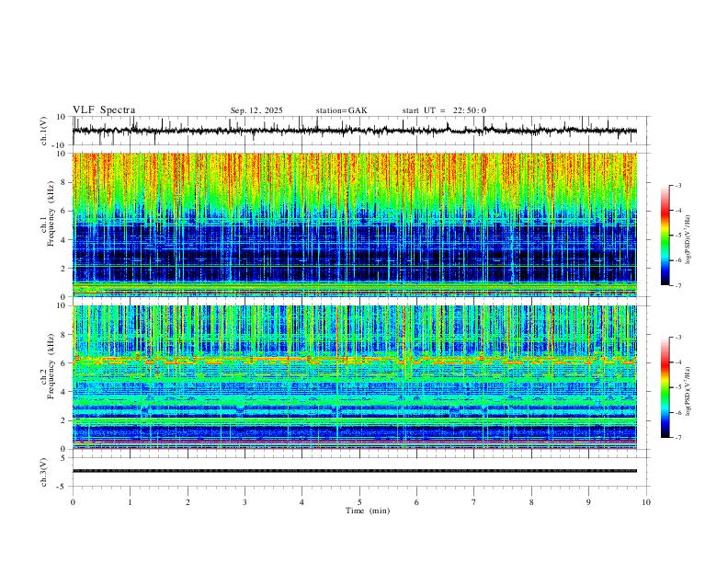Click the date 'Sep. 12, 2025'

pos(256,110)
